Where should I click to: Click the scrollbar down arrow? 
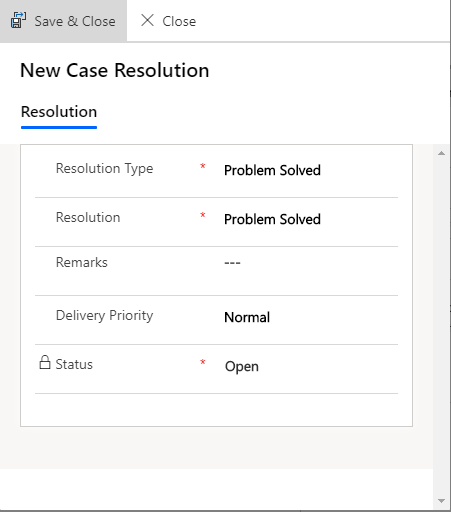[442, 501]
